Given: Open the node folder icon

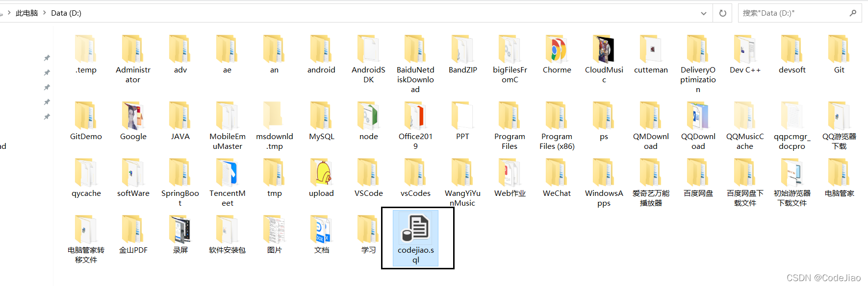Looking at the screenshot, I should click(x=368, y=116).
